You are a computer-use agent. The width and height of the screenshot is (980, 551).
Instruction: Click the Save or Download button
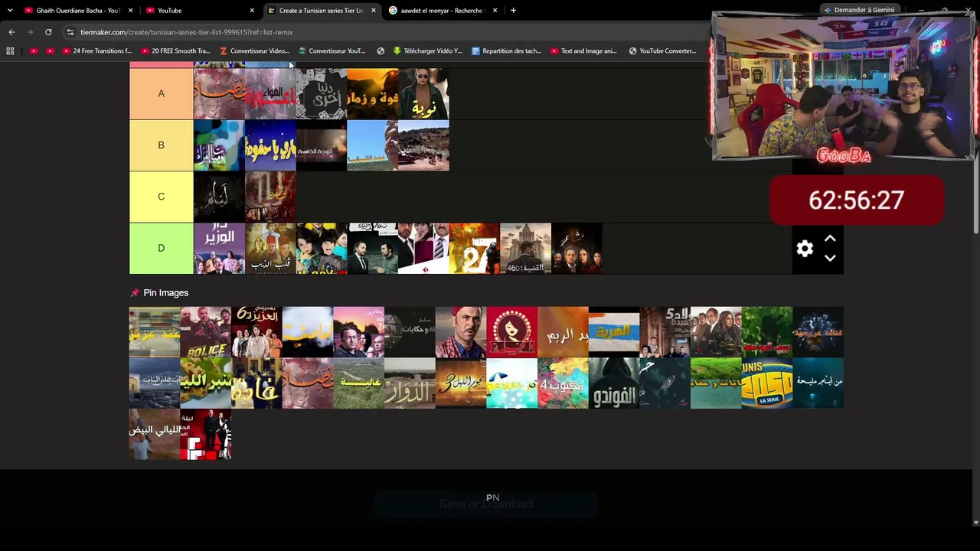pos(486,504)
